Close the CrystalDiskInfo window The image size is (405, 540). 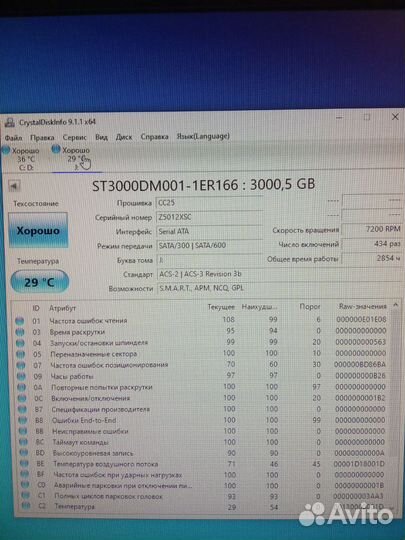point(395,117)
